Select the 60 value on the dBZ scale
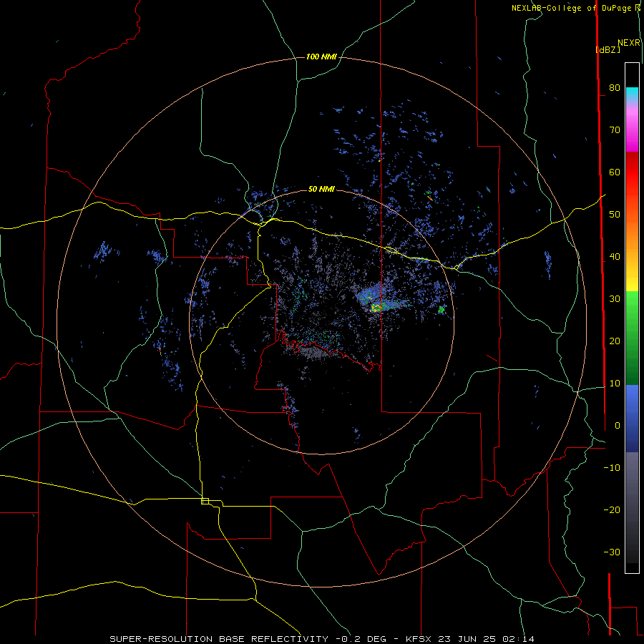Image resolution: width=644 pixels, height=644 pixels. coord(615,172)
